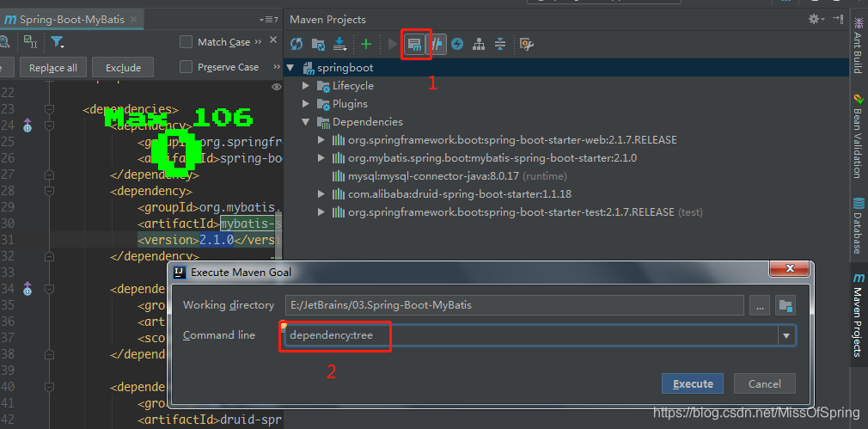Image resolution: width=868 pixels, height=429 pixels.
Task: Open the Database side tab
Action: [x=858, y=224]
